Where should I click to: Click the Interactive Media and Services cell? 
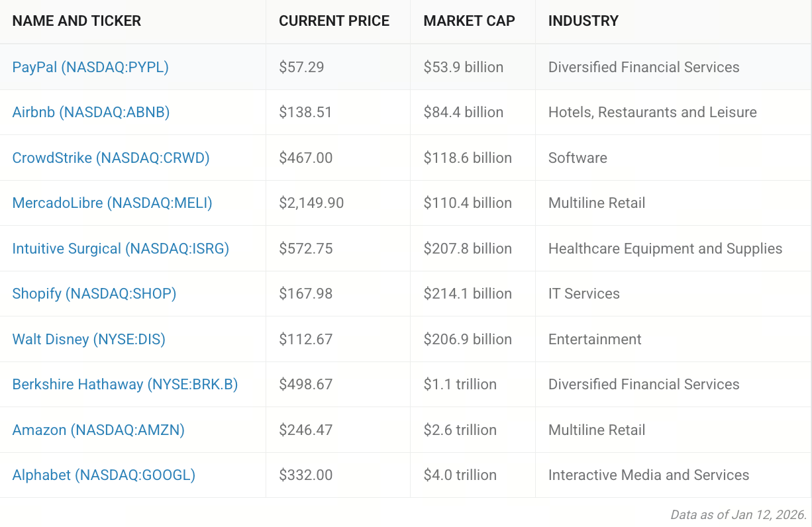pos(648,475)
